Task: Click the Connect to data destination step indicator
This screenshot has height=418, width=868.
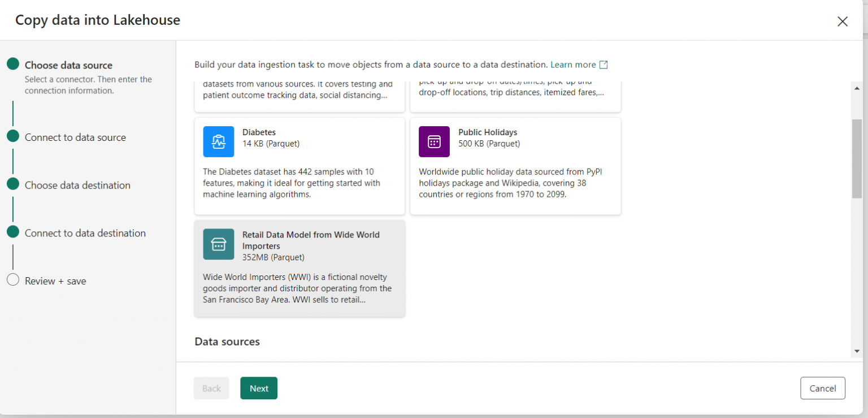Action: tap(12, 231)
